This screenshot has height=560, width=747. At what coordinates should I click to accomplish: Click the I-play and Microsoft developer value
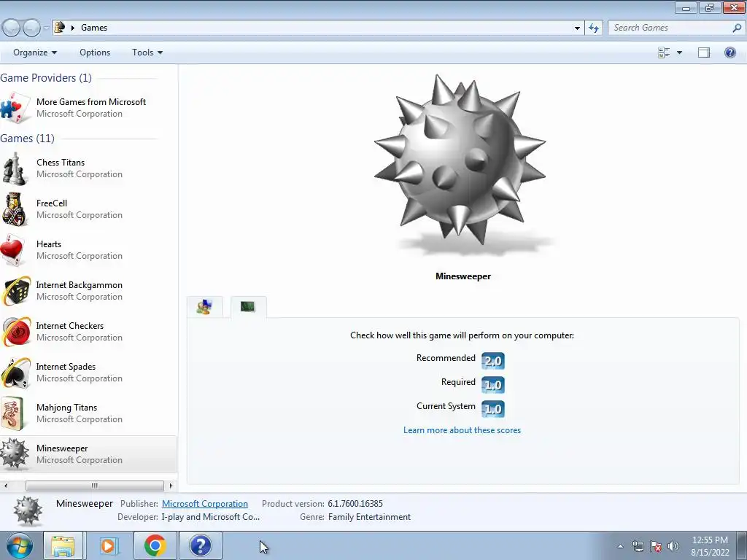211,517
